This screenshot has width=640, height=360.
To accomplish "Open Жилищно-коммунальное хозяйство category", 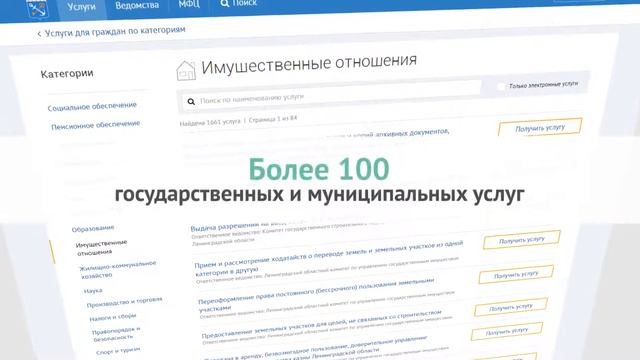I will pyautogui.click(x=118, y=269).
